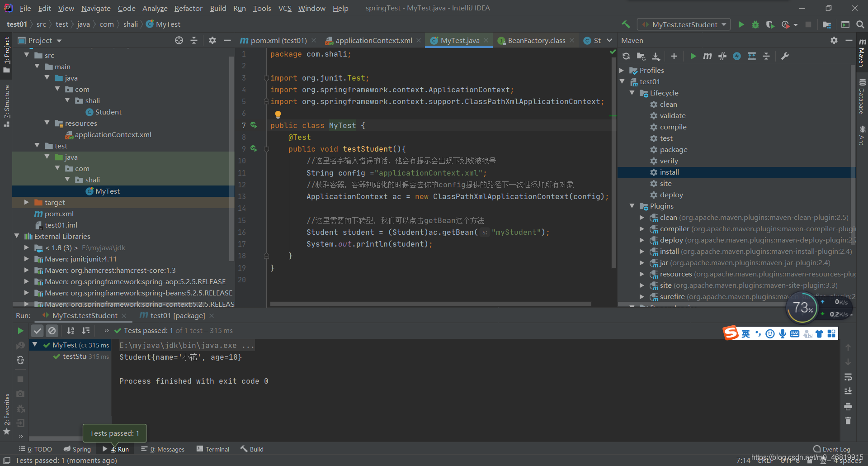Toggle show passed tests checkmark

click(38, 331)
